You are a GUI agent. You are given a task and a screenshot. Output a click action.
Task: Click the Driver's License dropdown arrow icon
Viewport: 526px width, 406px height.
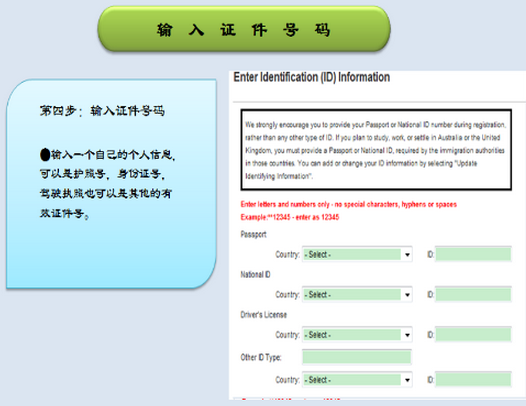[x=407, y=335]
